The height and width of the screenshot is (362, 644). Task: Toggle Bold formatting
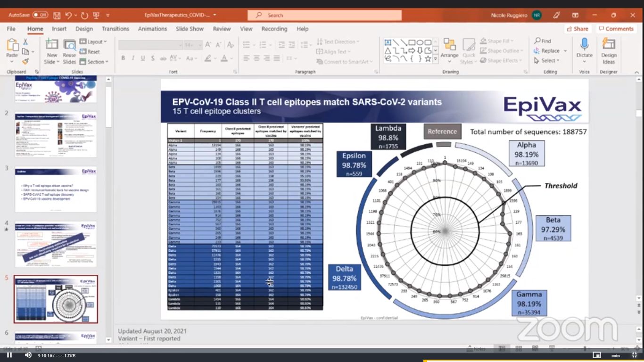click(123, 58)
